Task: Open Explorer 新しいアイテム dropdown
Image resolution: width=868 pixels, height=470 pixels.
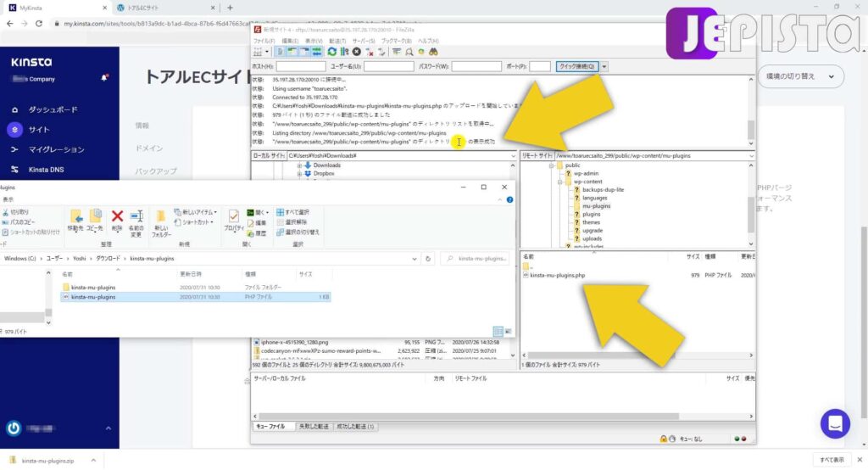Action: point(196,212)
